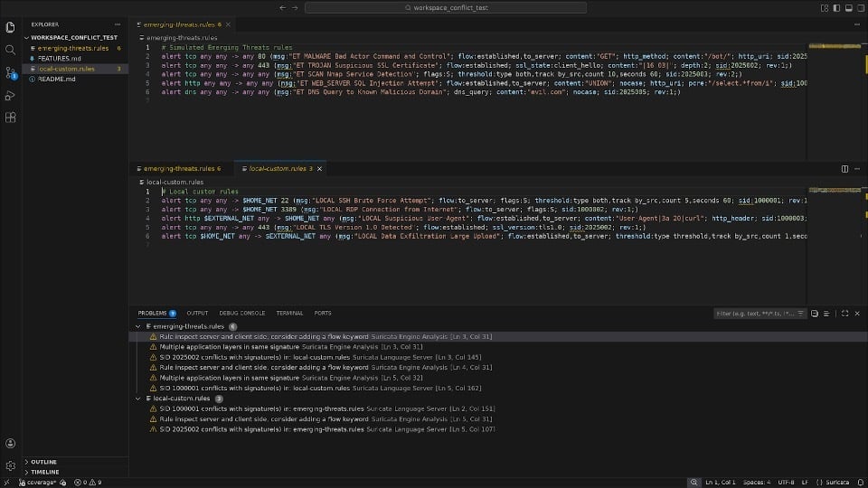Open the Search view in activity bar
The width and height of the screenshot is (868, 488).
pyautogui.click(x=10, y=50)
